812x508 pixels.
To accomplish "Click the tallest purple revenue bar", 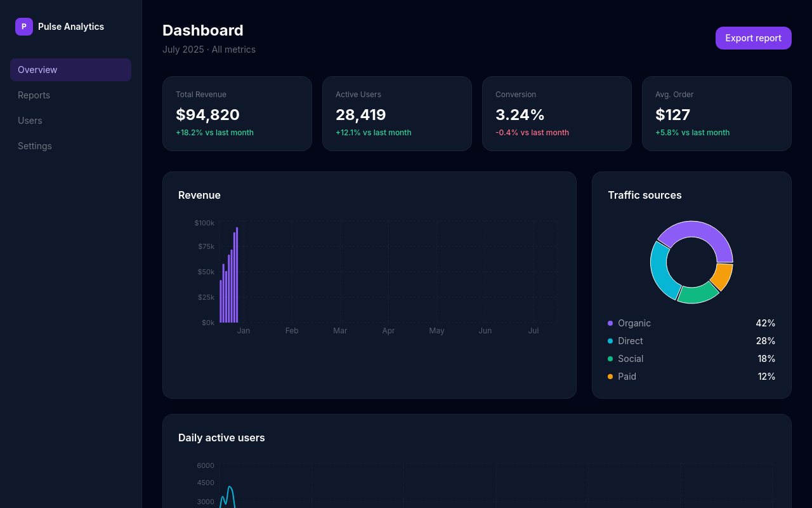I will click(237, 275).
